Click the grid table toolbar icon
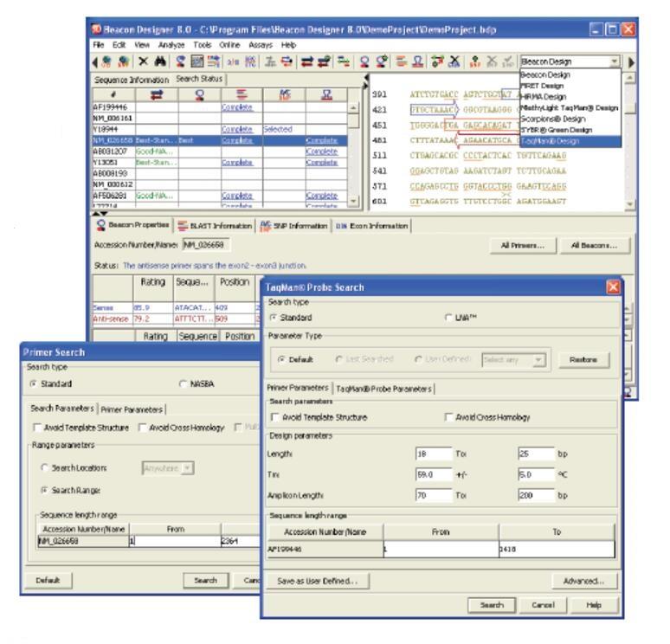670x644 pixels. coord(197,62)
